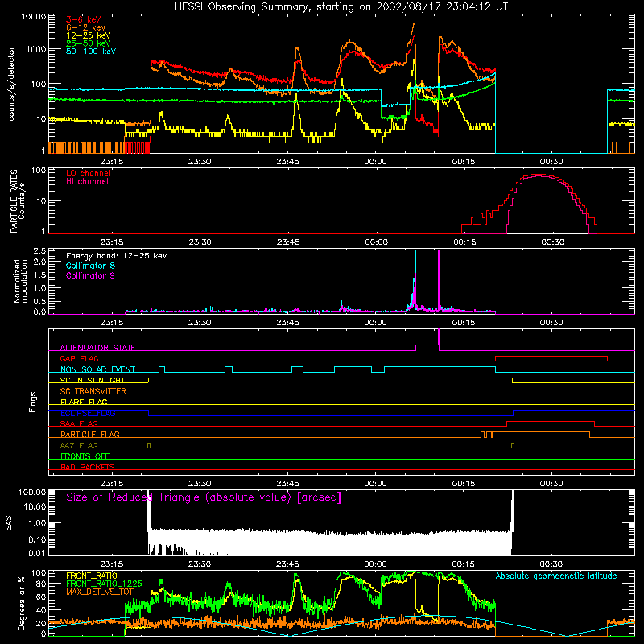
Task: Click the 23:45 label under the top count-rate panel
Action: [x=287, y=162]
